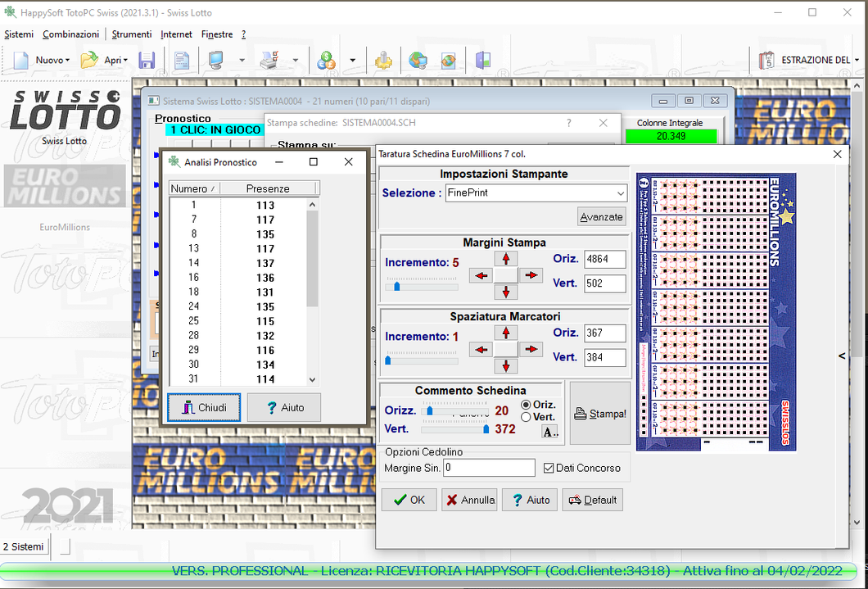868x589 pixels.
Task: Click the monitor display toolbar icon
Action: point(215,60)
